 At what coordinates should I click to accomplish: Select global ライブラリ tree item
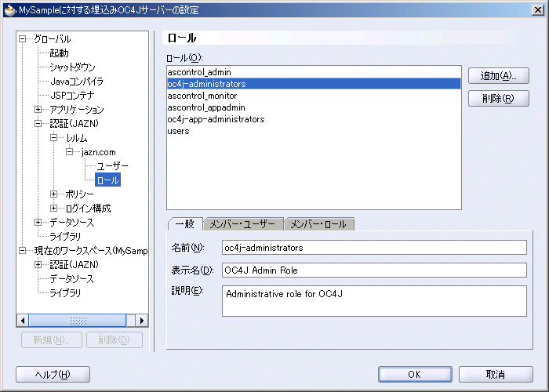click(x=65, y=237)
